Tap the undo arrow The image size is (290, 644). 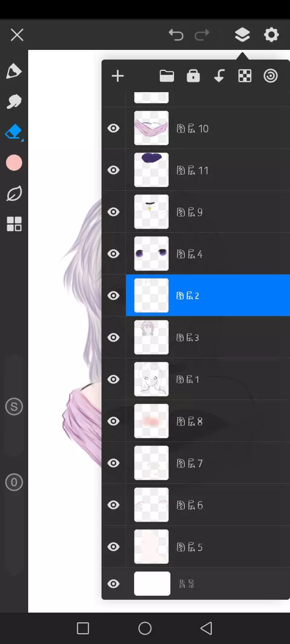click(176, 35)
